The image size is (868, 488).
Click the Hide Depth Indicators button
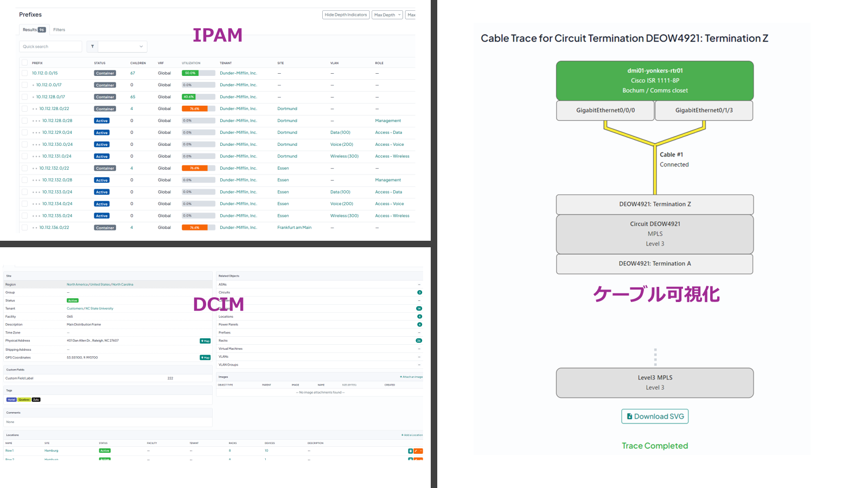pyautogui.click(x=346, y=15)
